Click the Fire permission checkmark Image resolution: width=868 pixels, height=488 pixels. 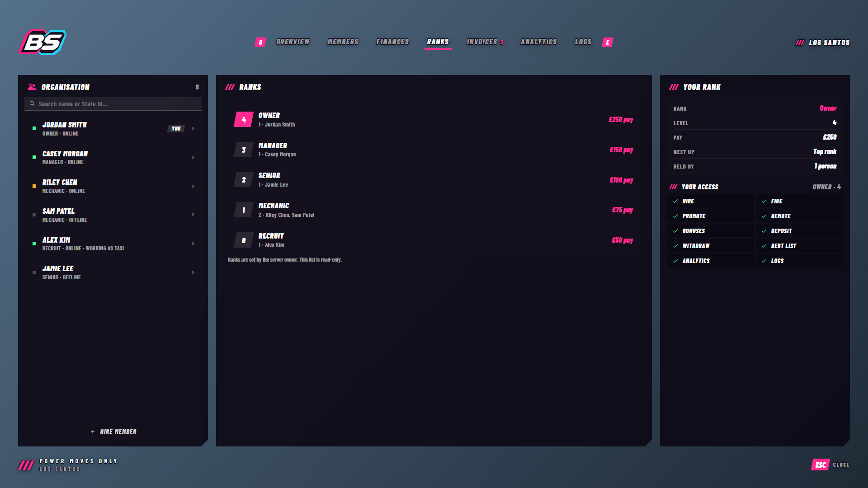[x=764, y=201]
